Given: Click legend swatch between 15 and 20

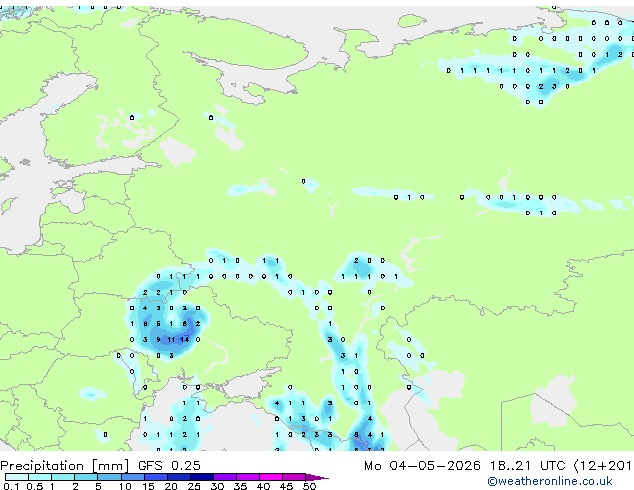Looking at the screenshot, I should (156, 477).
